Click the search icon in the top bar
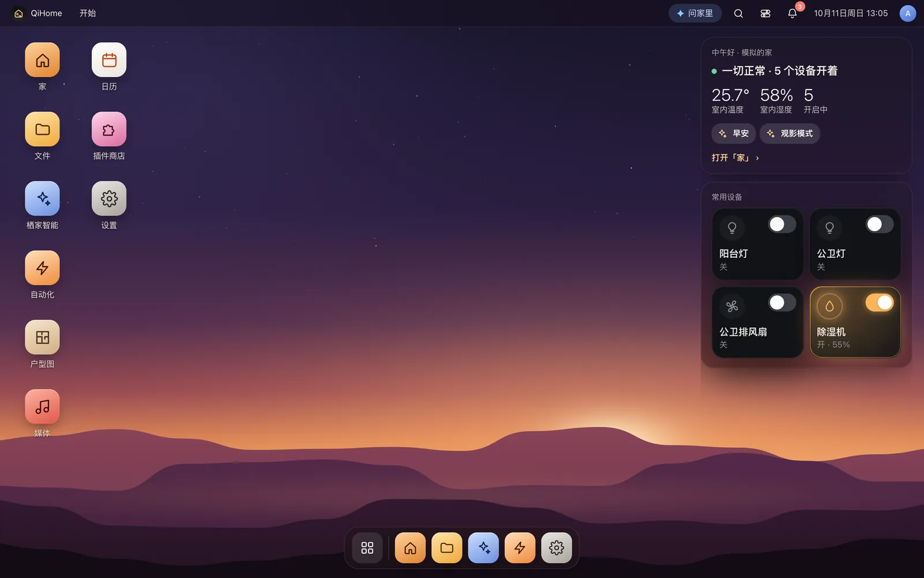Screen dimensions: 924x578 738,13
